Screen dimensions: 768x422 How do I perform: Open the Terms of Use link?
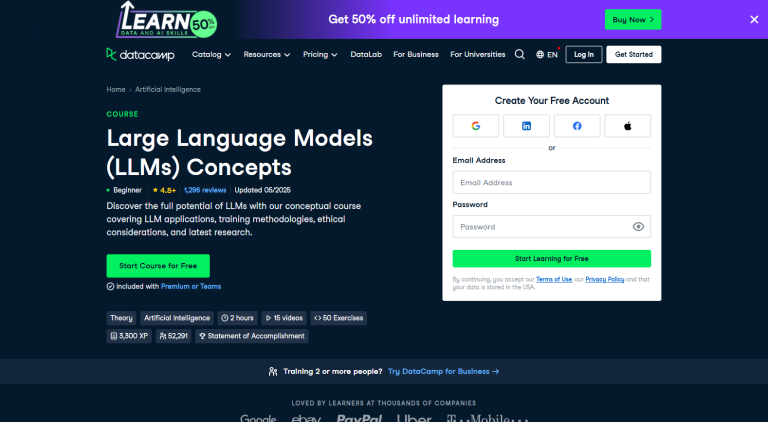coord(553,279)
